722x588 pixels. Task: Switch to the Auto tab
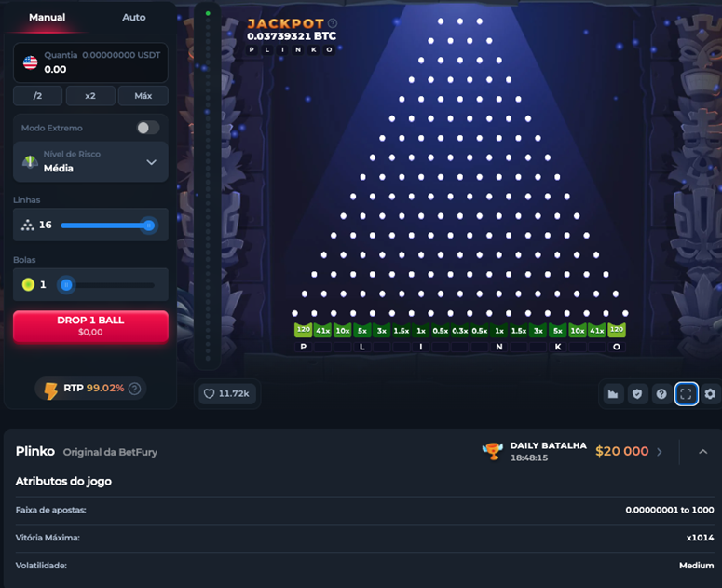[133, 17]
